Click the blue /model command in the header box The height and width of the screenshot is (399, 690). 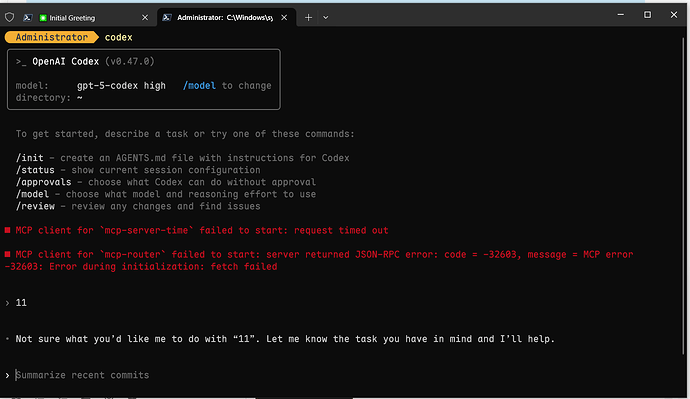coord(199,86)
